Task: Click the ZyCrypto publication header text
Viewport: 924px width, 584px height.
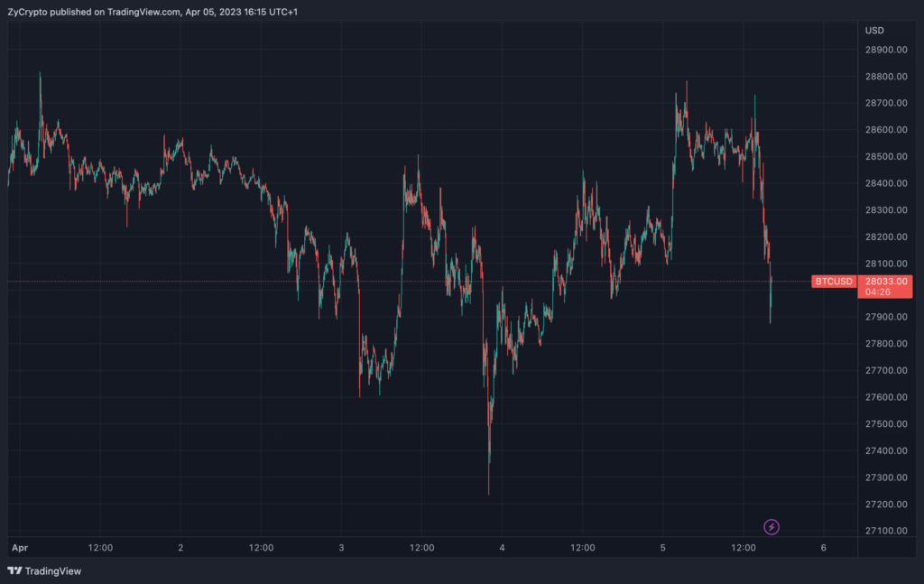Action: [x=29, y=13]
